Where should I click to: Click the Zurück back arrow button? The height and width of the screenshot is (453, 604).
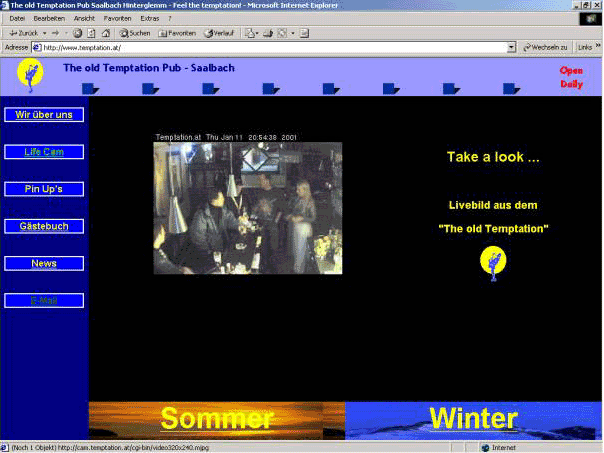point(21,33)
